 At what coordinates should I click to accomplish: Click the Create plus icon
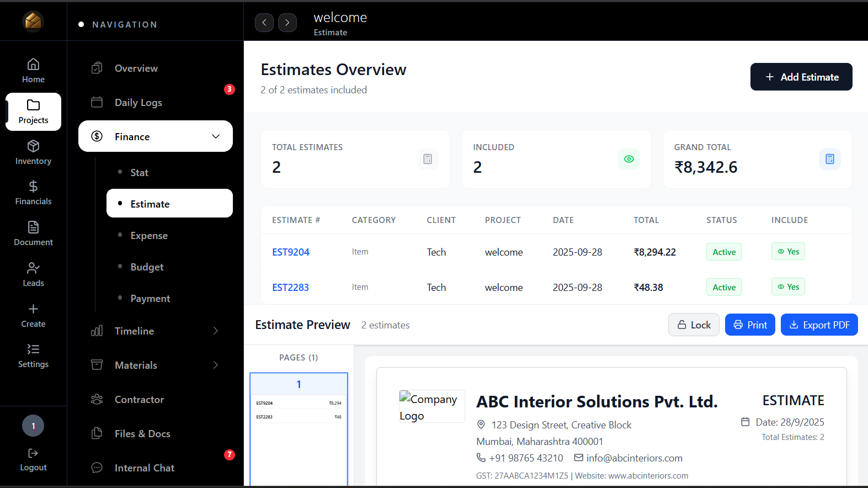[x=33, y=309]
